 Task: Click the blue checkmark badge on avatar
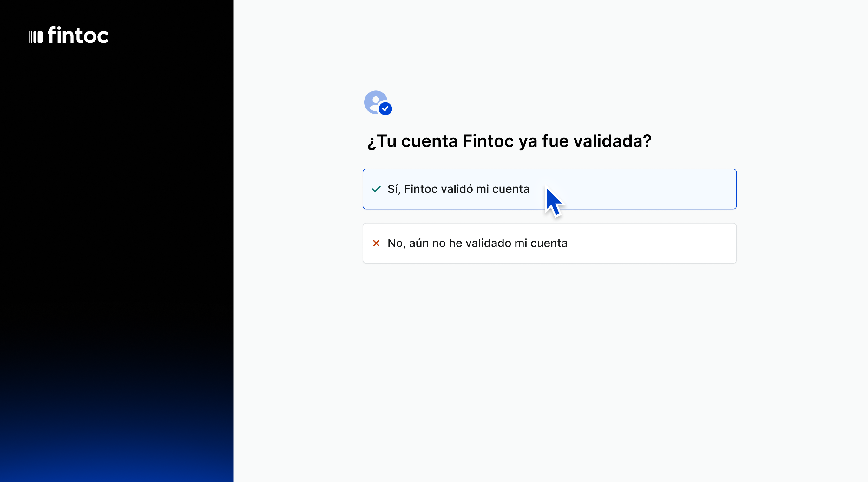[385, 109]
